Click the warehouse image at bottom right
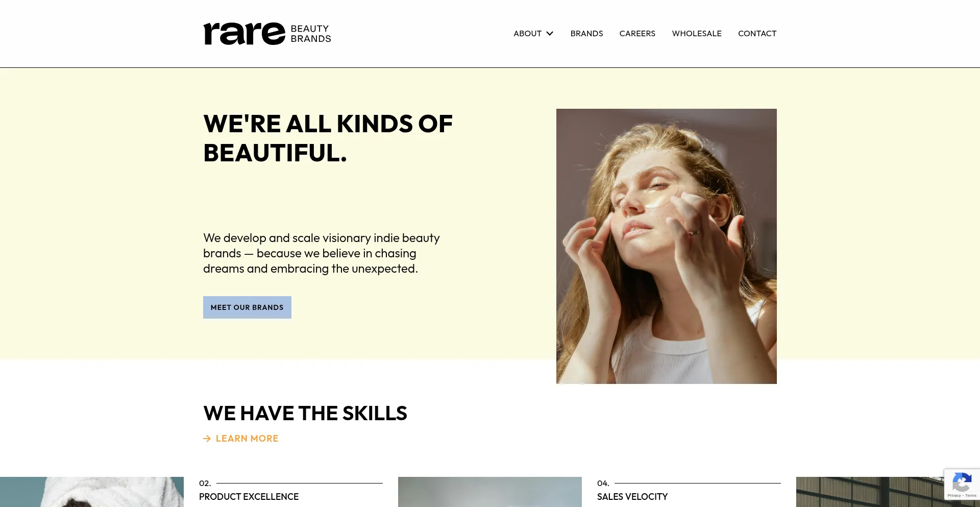980x507 pixels. [x=888, y=492]
